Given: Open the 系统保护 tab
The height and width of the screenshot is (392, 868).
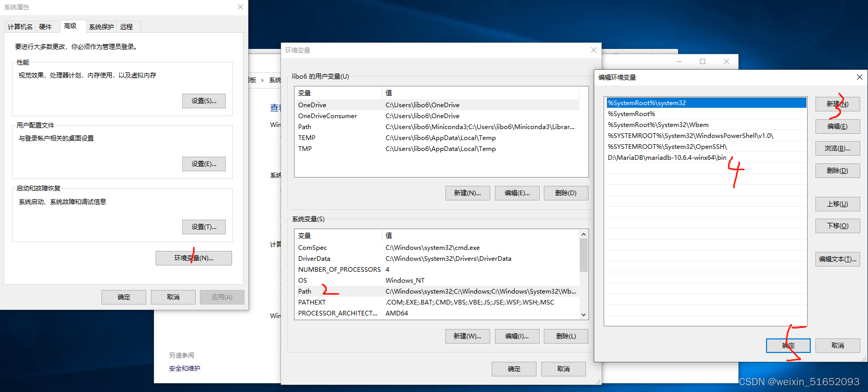Looking at the screenshot, I should pyautogui.click(x=101, y=27).
